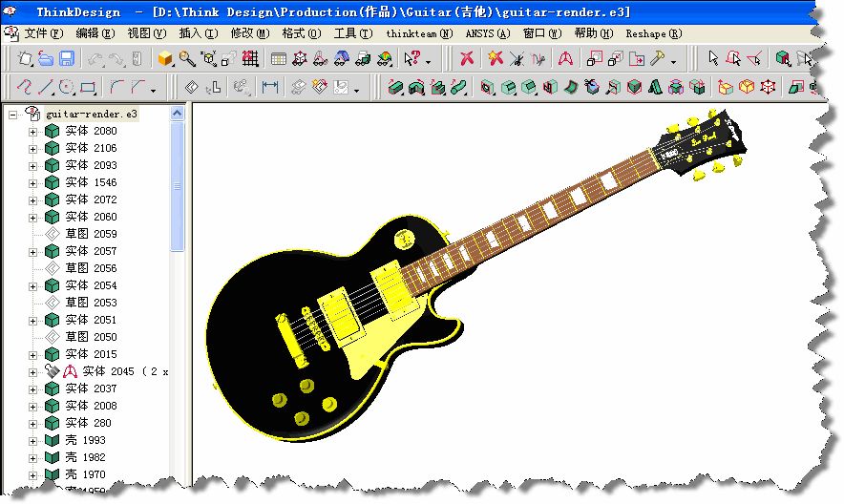
Task: Click the model tree scrollbar thumb
Action: (x=177, y=185)
